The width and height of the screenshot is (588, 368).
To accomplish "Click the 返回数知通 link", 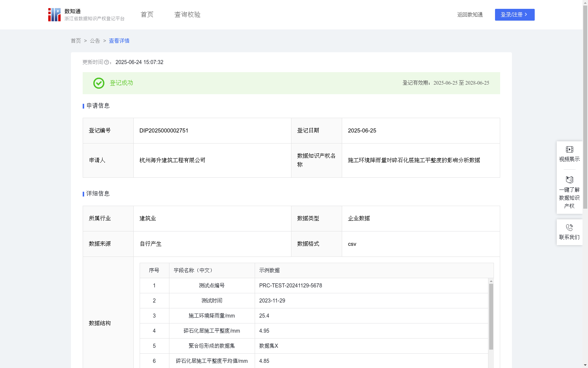I will click(470, 15).
